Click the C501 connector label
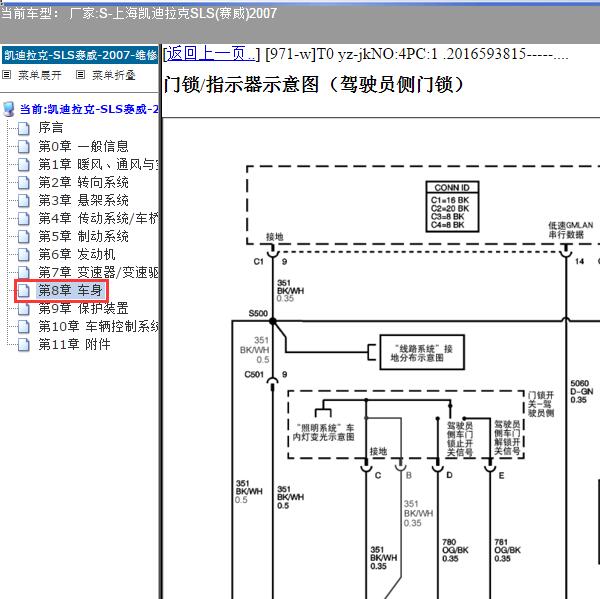Screen dimensions: 600x599 [x=254, y=374]
